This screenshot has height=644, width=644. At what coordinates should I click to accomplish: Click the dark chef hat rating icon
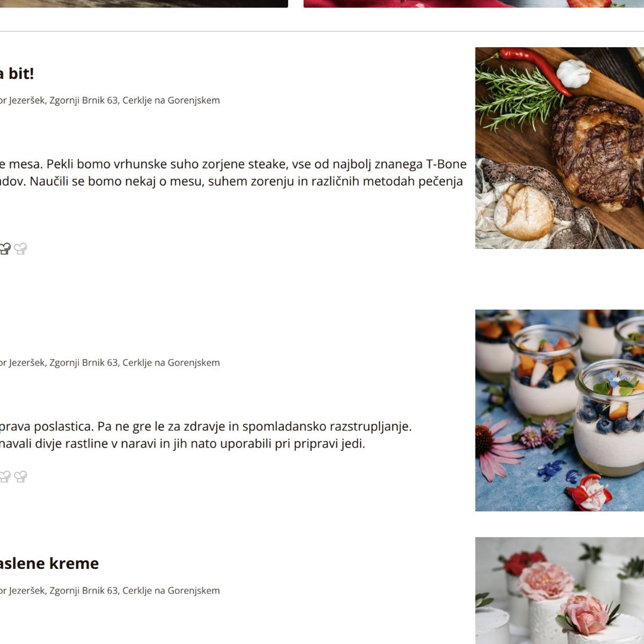coord(4,248)
